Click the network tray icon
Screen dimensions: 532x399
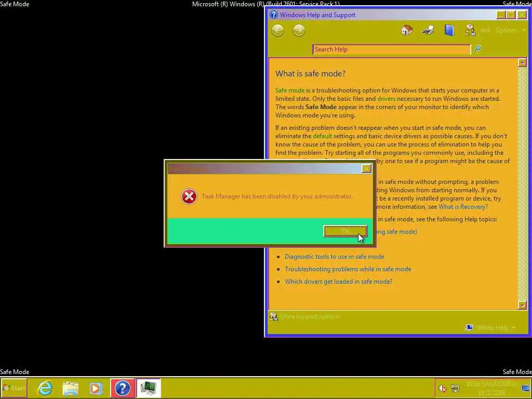455,388
